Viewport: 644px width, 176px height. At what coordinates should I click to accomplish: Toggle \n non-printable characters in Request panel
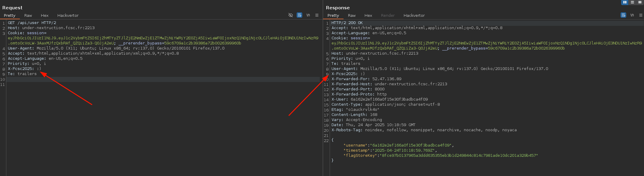pos(308,15)
